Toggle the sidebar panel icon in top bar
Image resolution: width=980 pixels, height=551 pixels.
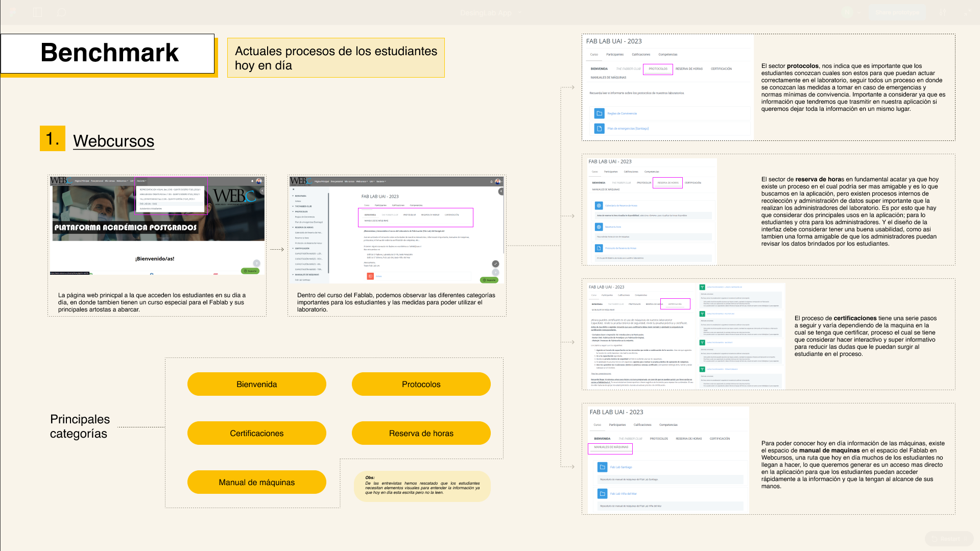(x=38, y=12)
